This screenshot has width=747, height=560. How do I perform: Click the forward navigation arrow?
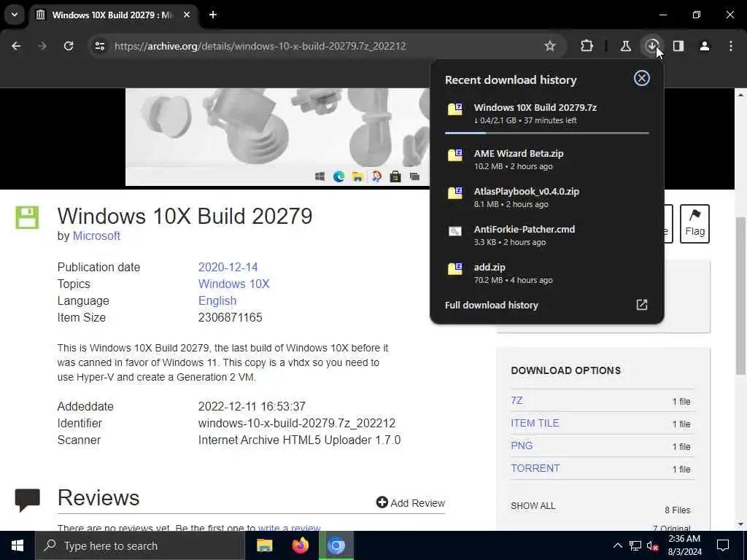[42, 46]
